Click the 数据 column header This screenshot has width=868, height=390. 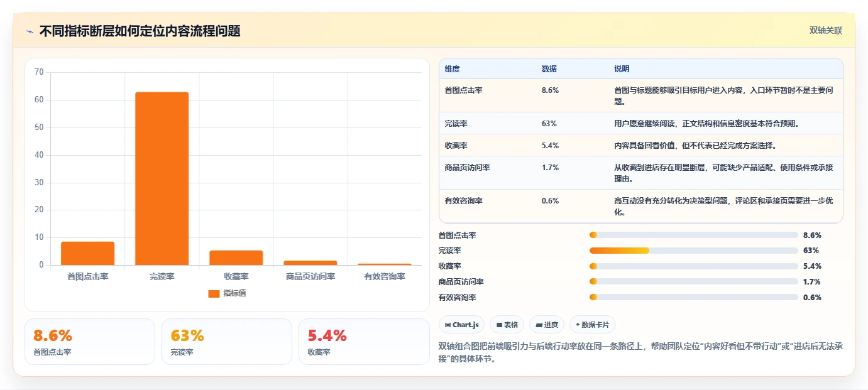pos(549,69)
